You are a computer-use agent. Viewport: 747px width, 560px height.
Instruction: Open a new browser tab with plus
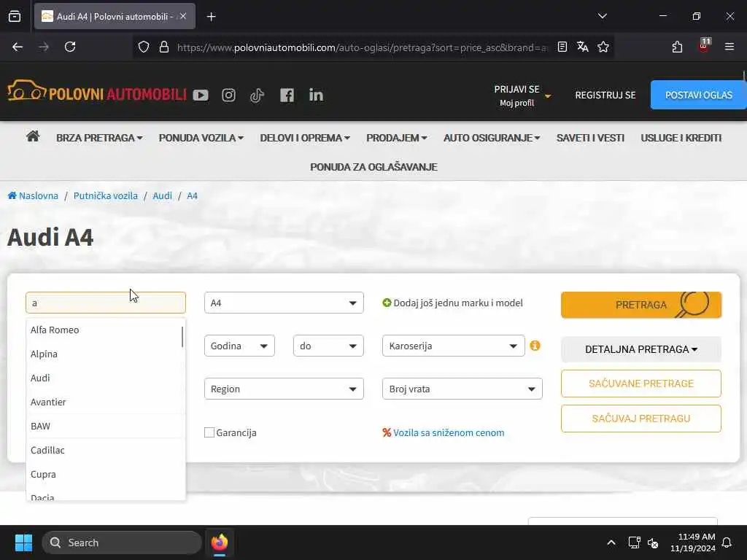coord(212,17)
